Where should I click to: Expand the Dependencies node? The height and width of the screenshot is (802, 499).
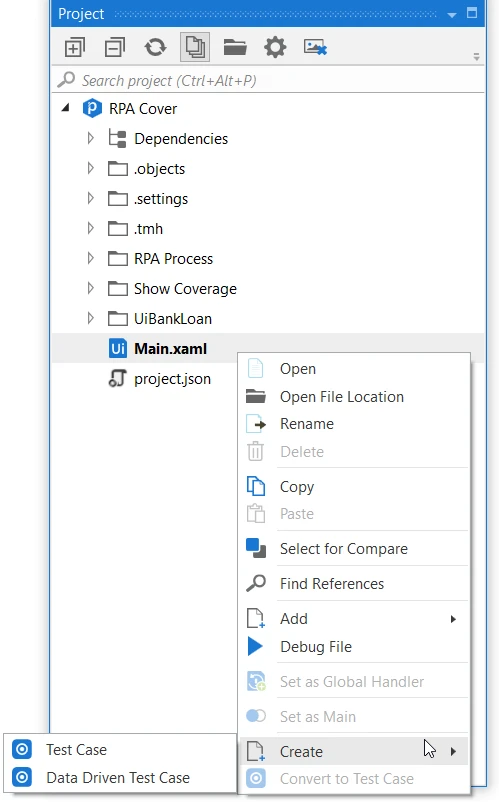click(90, 138)
